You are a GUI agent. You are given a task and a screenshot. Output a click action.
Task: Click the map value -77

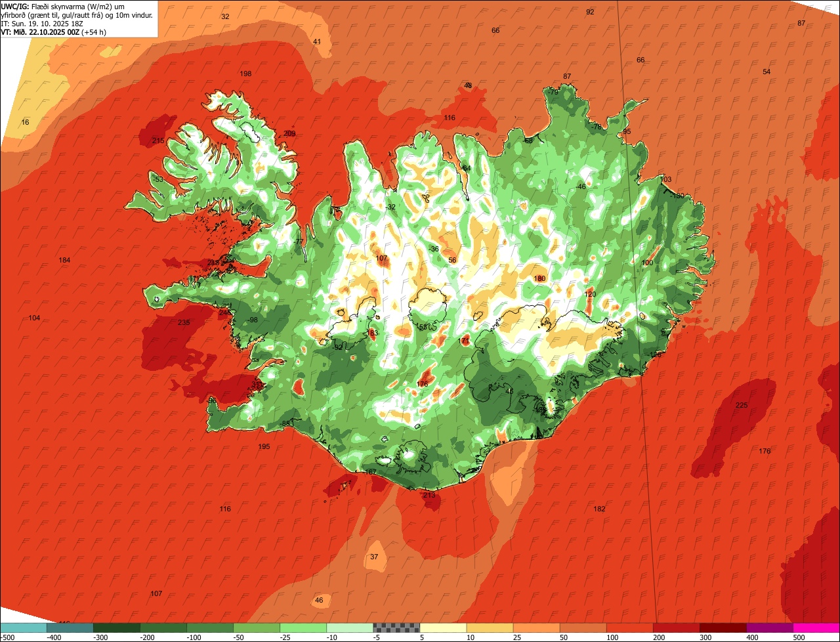(x=298, y=242)
